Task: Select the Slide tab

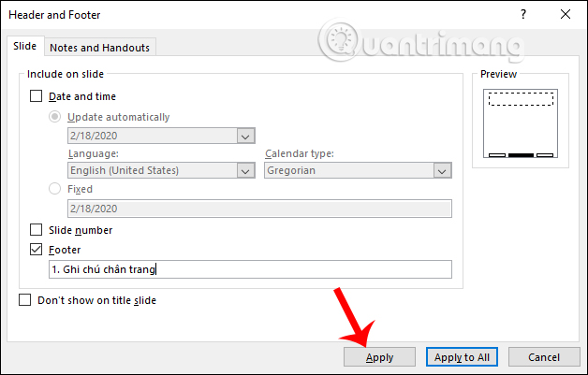Action: pos(23,46)
